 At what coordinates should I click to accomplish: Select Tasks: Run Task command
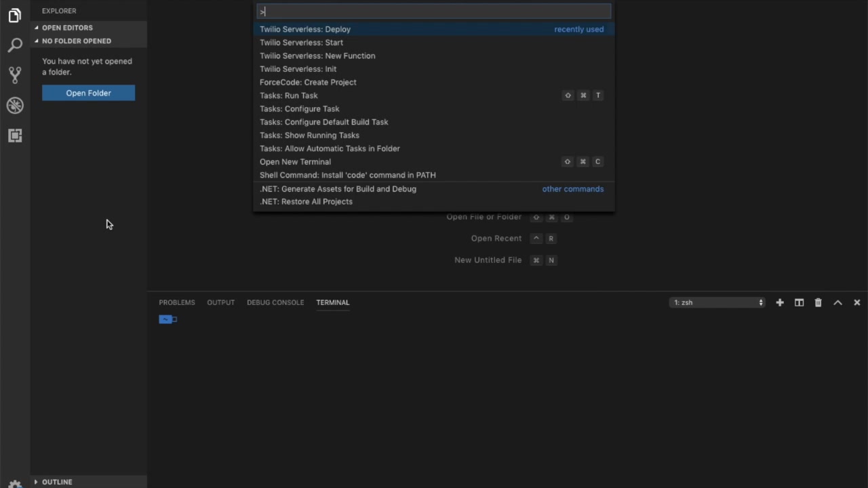click(434, 96)
